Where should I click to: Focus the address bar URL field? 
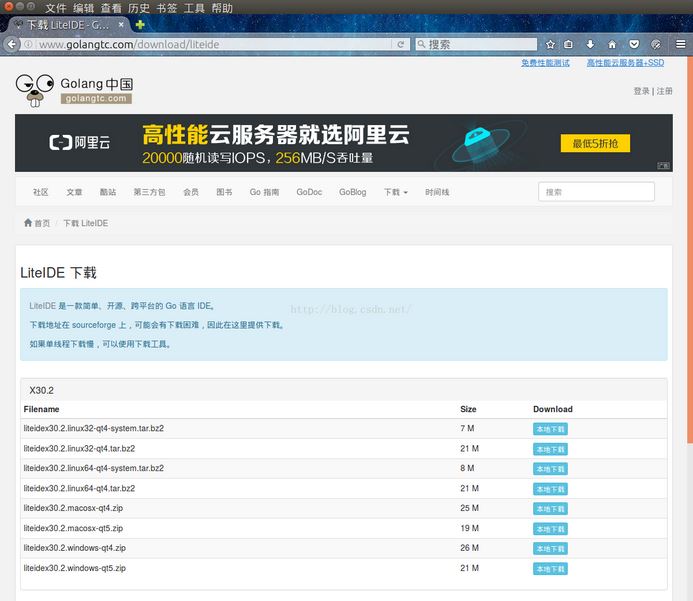212,44
